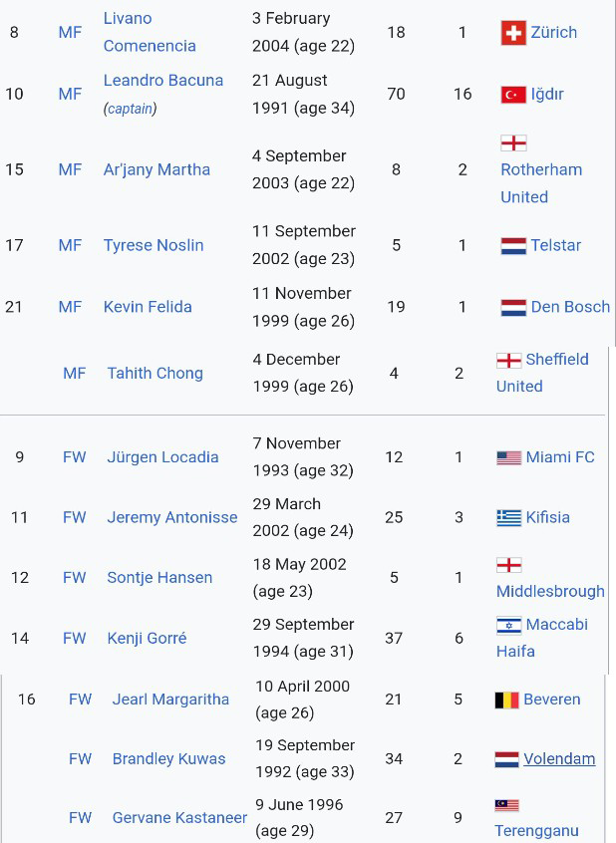
Task: Click the Malaysian flag above Terengganu
Action: tap(507, 805)
